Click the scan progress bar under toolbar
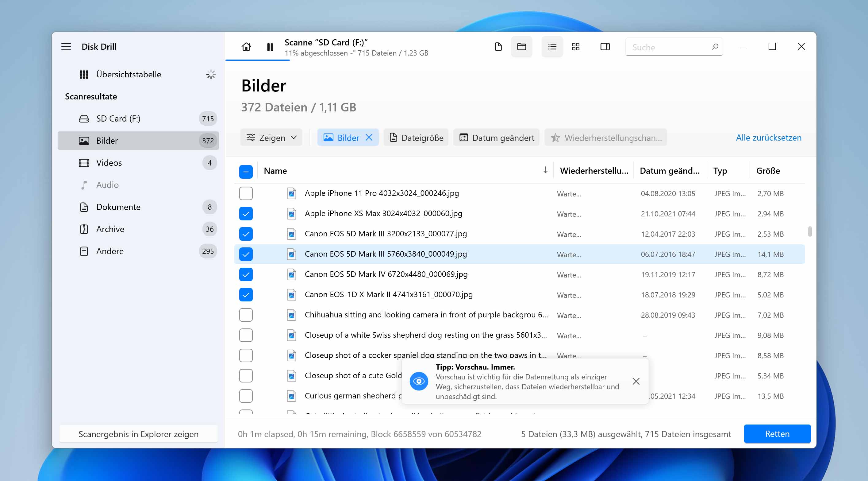Screen dimensions: 868x481 click(x=257, y=60)
